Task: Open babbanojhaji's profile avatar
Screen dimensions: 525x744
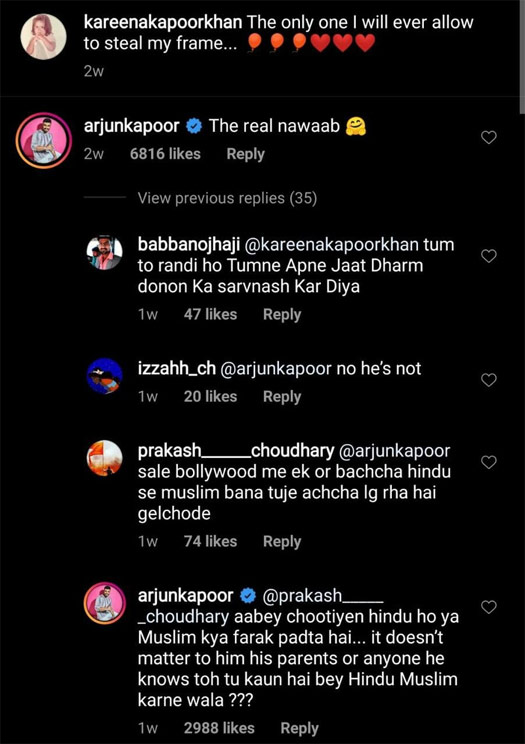Action: coord(104,252)
